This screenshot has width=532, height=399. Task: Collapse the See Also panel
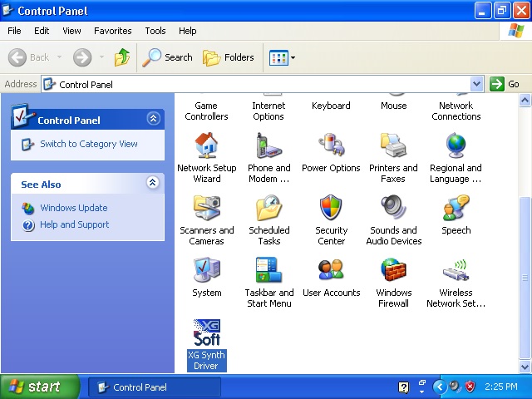pos(152,183)
